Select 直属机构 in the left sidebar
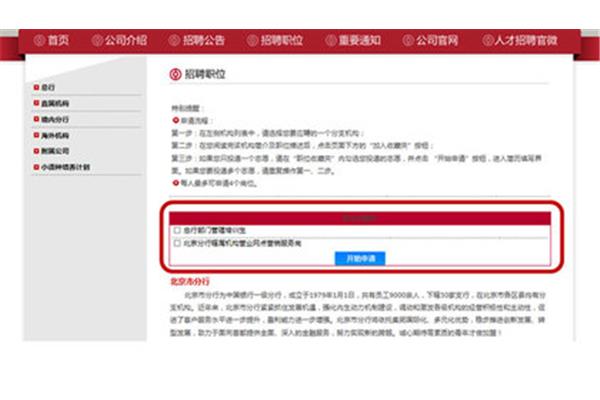 pos(51,103)
